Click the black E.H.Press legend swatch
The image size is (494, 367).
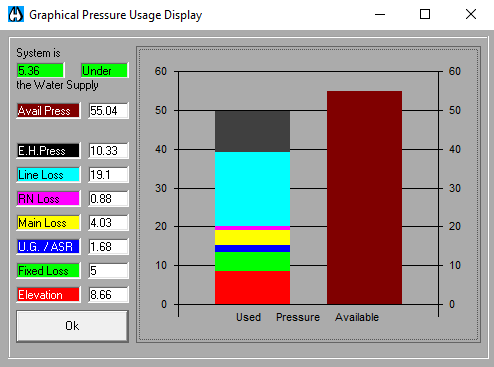pyautogui.click(x=48, y=151)
